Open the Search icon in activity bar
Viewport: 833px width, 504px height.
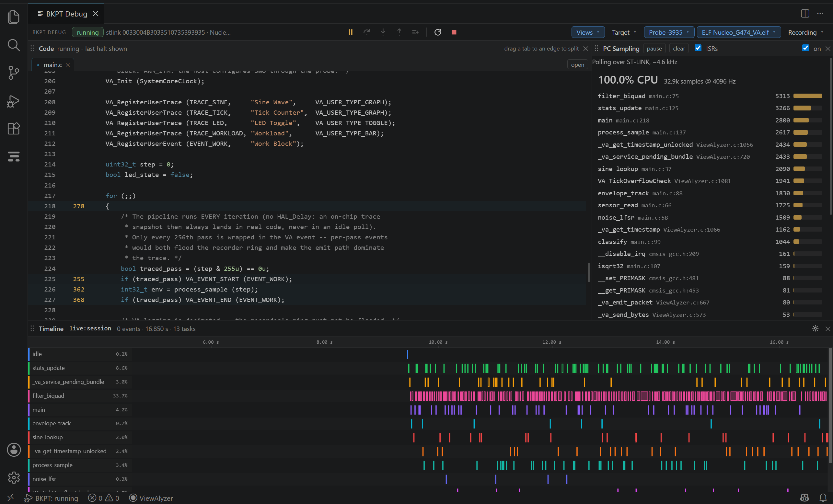pyautogui.click(x=14, y=45)
